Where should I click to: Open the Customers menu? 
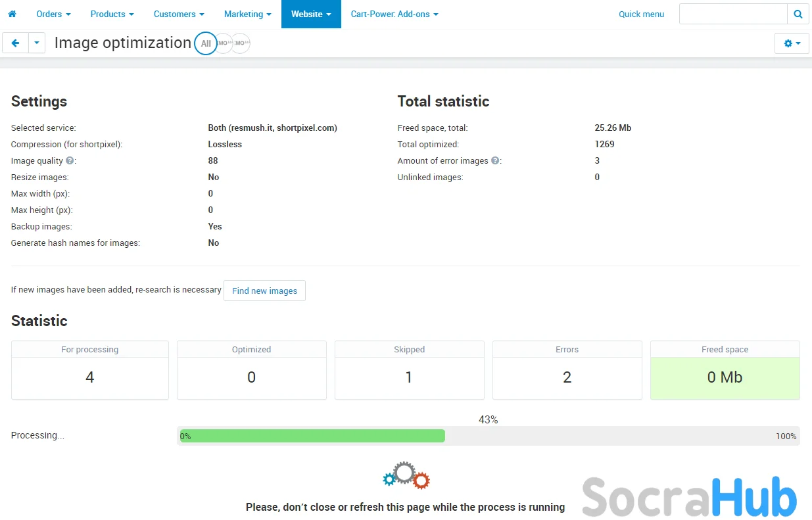coord(179,14)
